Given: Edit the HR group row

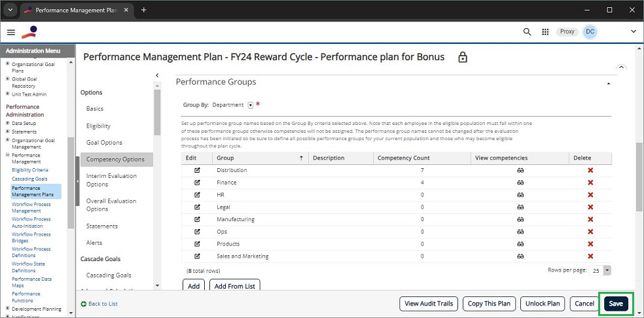Looking at the screenshot, I should pyautogui.click(x=197, y=195).
